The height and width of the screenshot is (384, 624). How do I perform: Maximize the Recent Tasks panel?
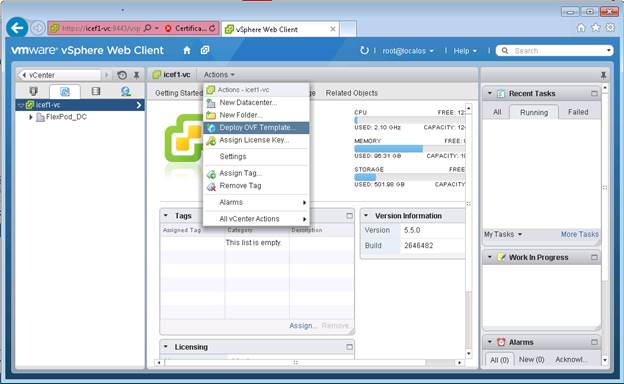594,94
